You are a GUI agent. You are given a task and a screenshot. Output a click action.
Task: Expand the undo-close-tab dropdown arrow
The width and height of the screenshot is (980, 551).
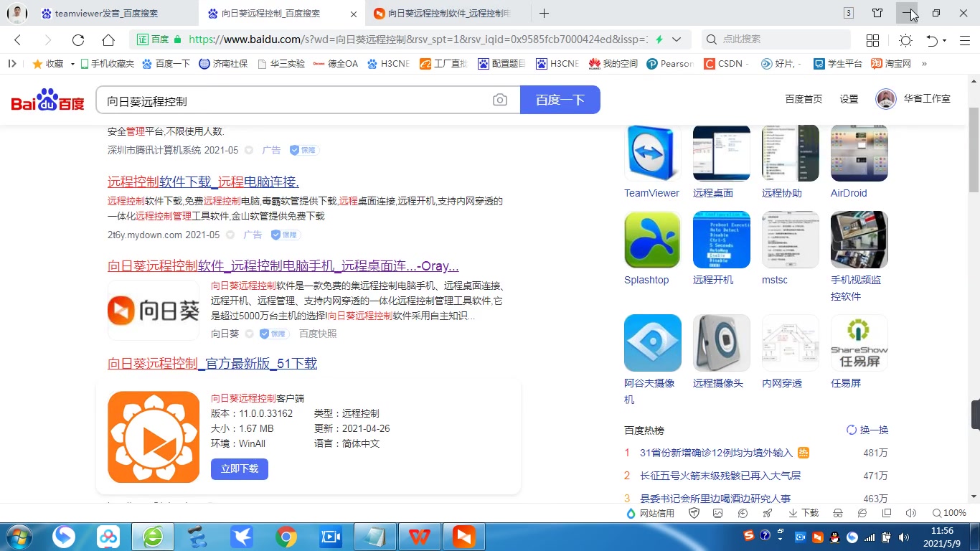[945, 40]
